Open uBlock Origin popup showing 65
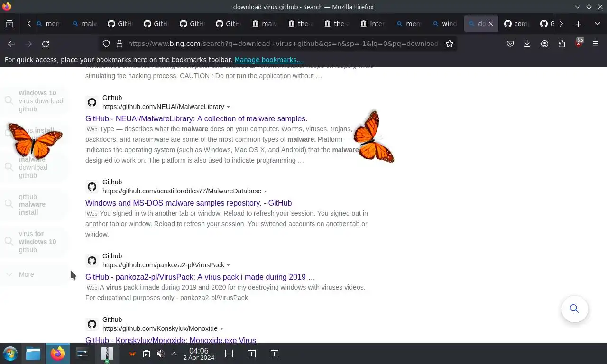 tap(579, 44)
